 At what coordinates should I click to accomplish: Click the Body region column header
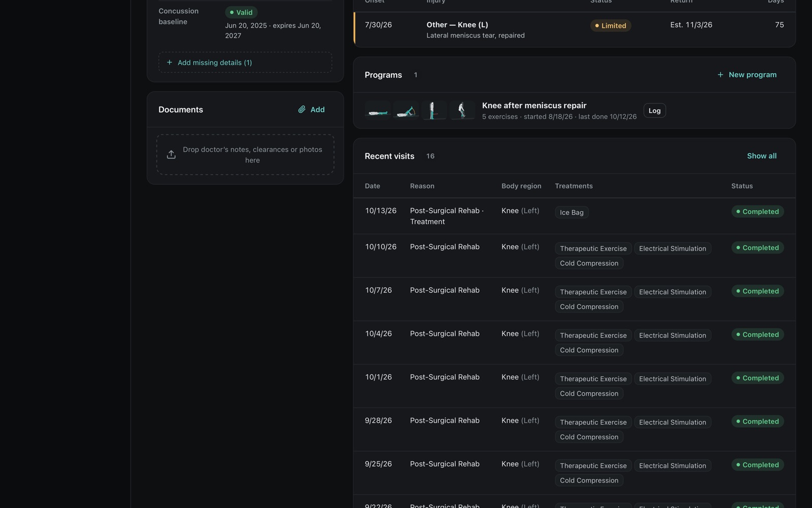click(x=521, y=186)
